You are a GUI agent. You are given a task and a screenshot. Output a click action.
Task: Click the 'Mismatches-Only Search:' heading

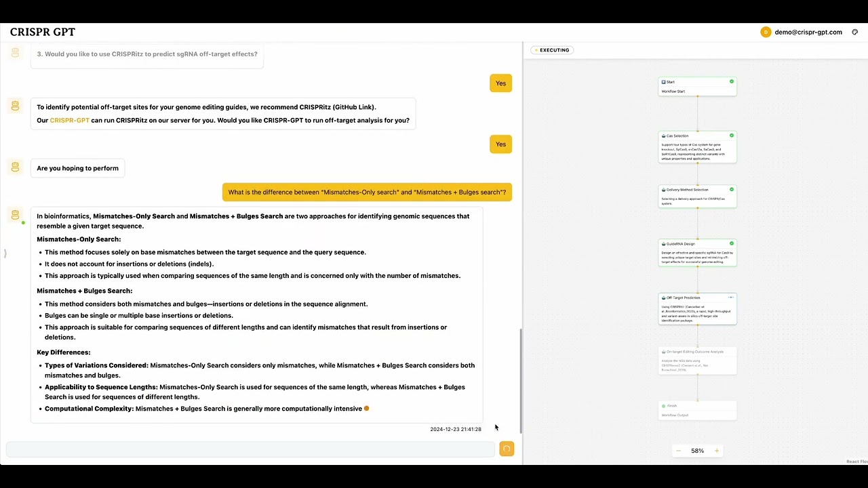[x=79, y=239]
